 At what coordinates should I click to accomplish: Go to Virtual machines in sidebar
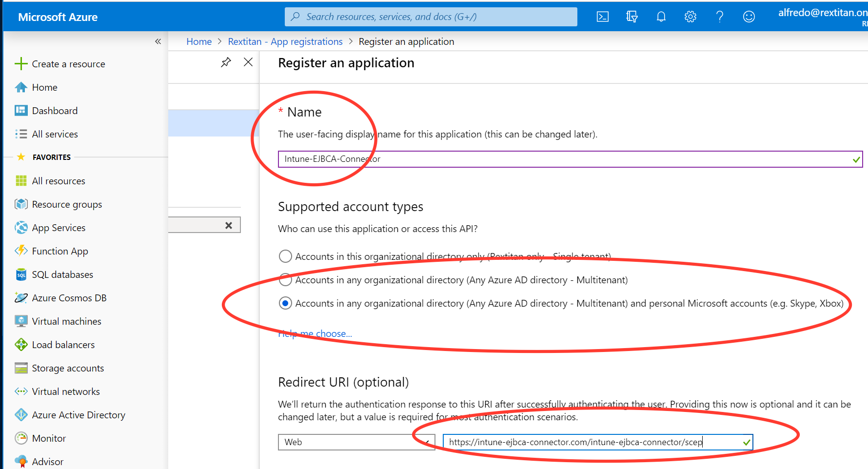coord(66,321)
